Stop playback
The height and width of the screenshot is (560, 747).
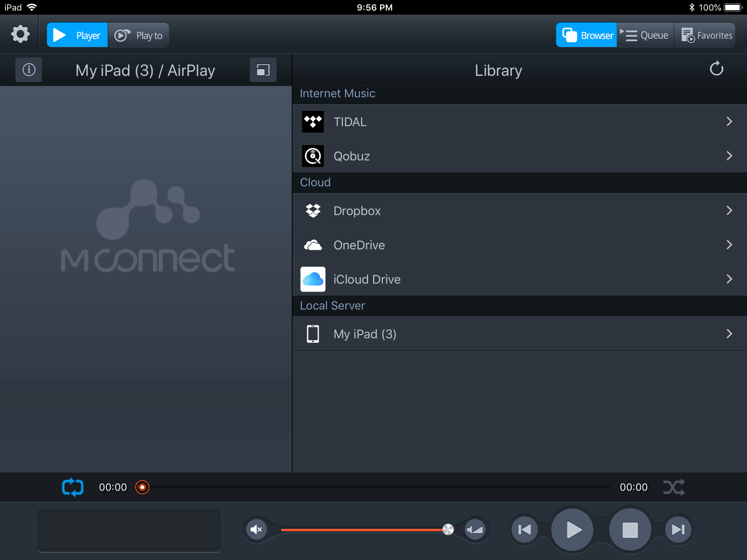pyautogui.click(x=630, y=529)
